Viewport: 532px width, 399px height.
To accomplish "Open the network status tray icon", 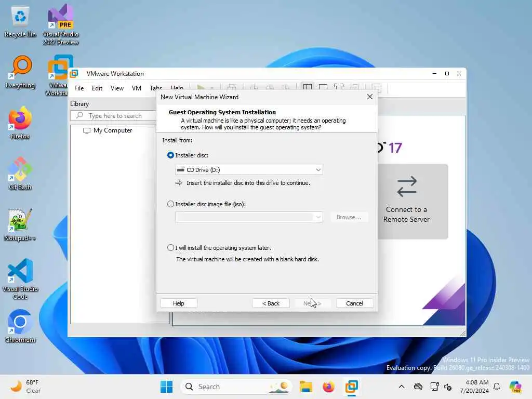I will point(434,387).
